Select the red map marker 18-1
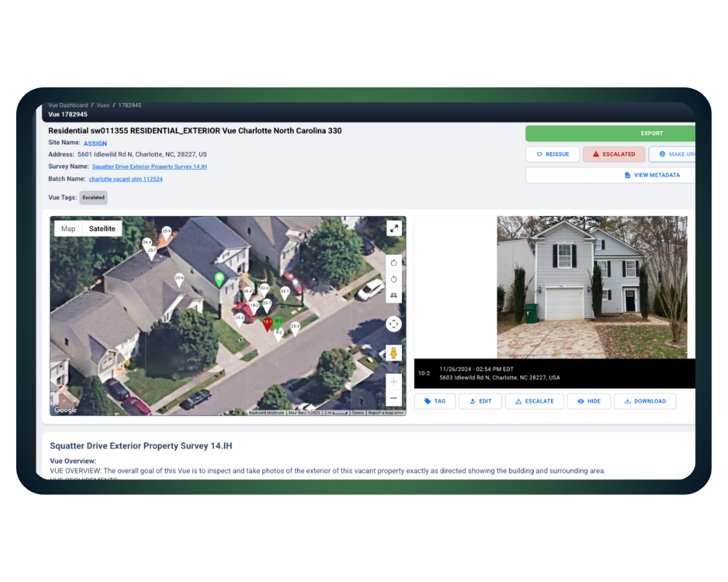This screenshot has height=582, width=728. point(267,324)
